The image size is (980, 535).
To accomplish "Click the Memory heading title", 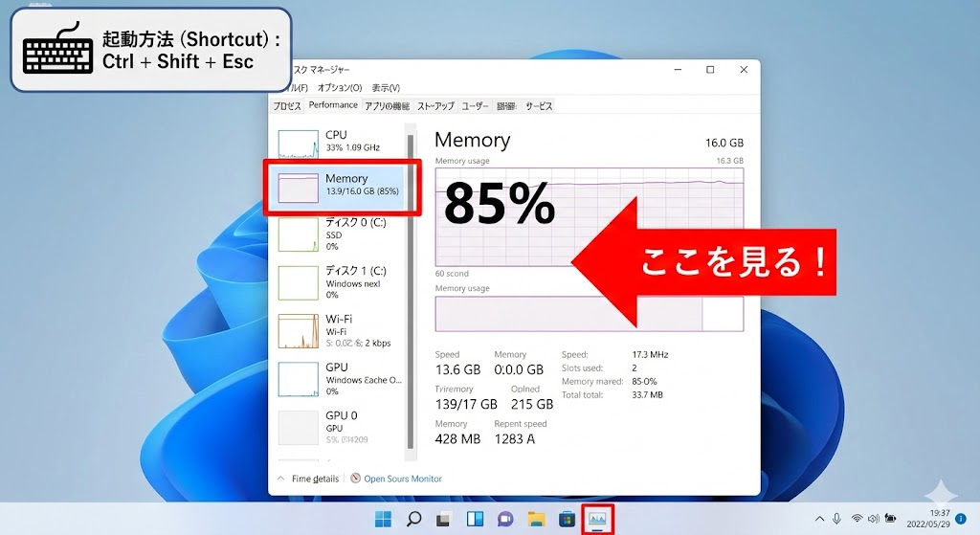I will coord(473,140).
